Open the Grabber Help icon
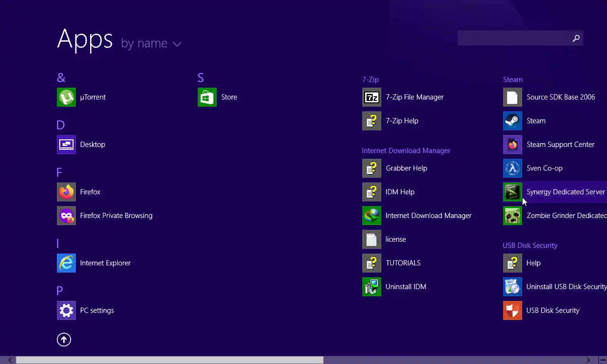607x364 pixels. [x=372, y=168]
